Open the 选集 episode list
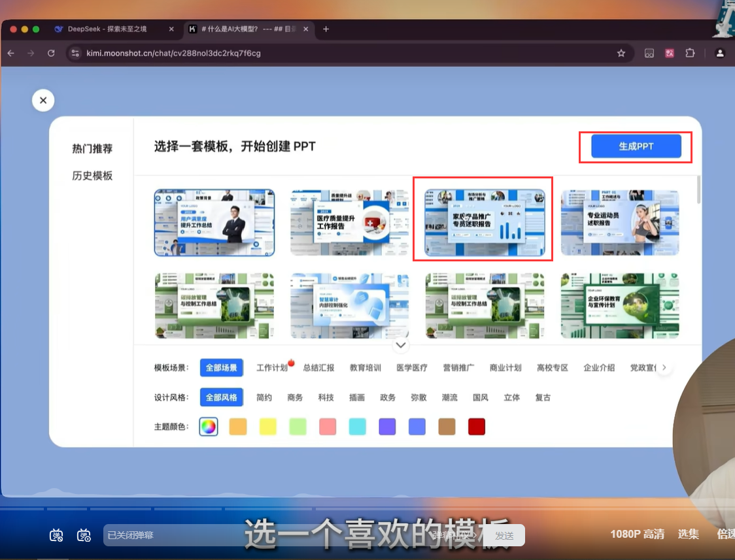The width and height of the screenshot is (735, 560). pos(688,535)
